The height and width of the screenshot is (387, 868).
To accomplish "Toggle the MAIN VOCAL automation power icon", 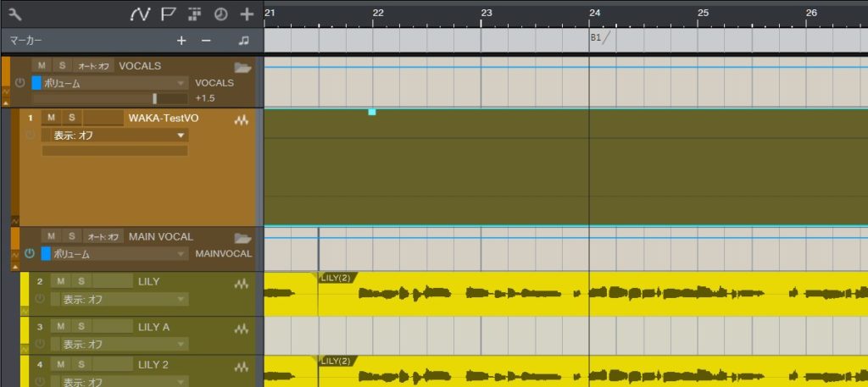I will pos(30,254).
